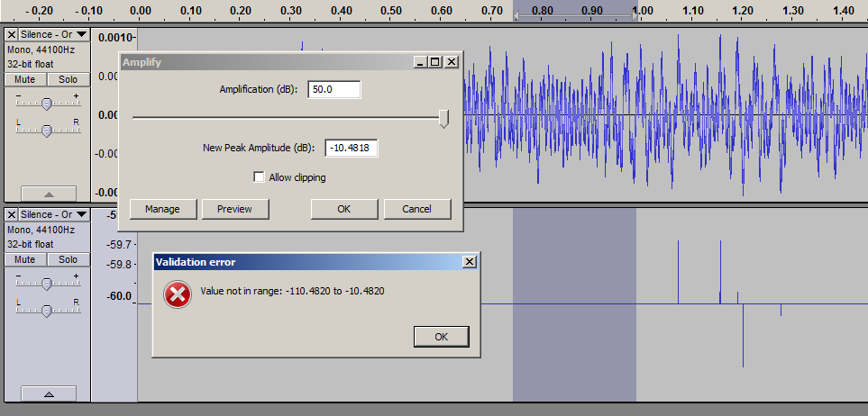
Task: Solo the first Silence track
Action: [x=68, y=79]
